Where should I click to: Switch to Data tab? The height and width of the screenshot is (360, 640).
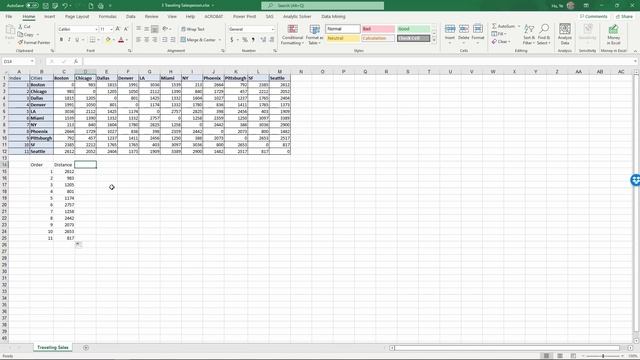click(x=131, y=17)
